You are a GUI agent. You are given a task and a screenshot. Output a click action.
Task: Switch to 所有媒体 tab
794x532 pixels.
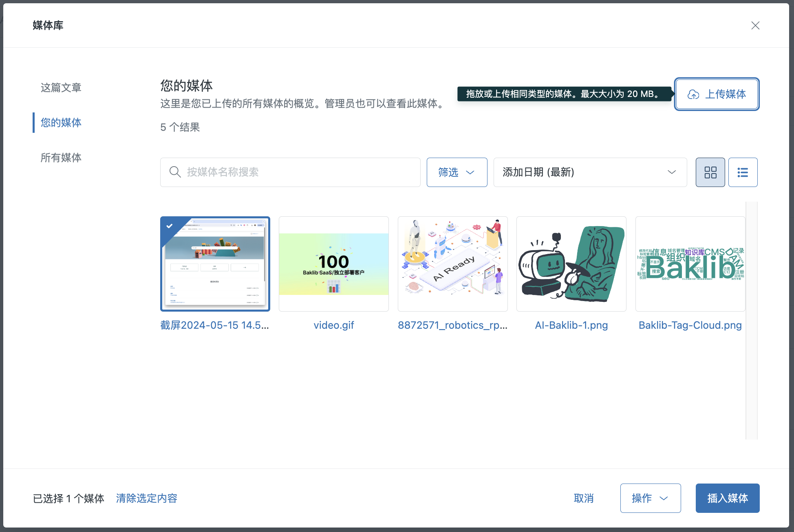[61, 158]
